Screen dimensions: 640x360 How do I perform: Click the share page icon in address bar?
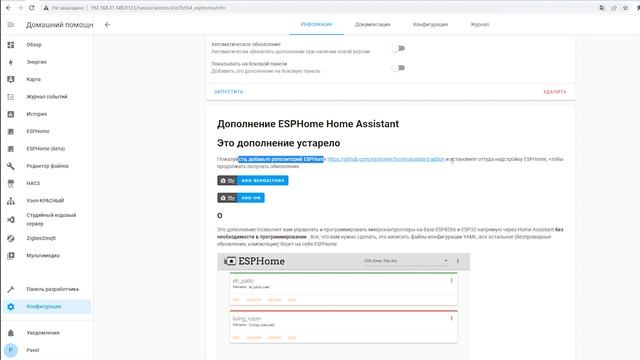[613, 8]
